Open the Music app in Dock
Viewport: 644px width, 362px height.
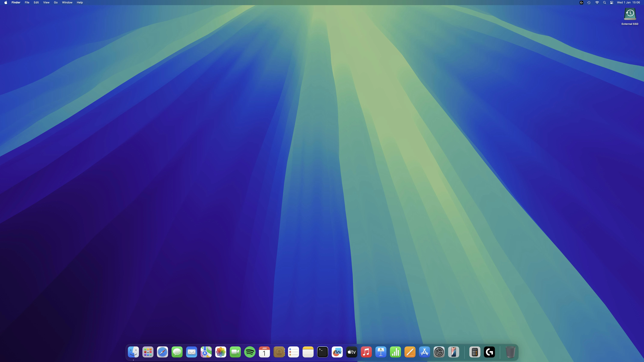click(x=366, y=352)
